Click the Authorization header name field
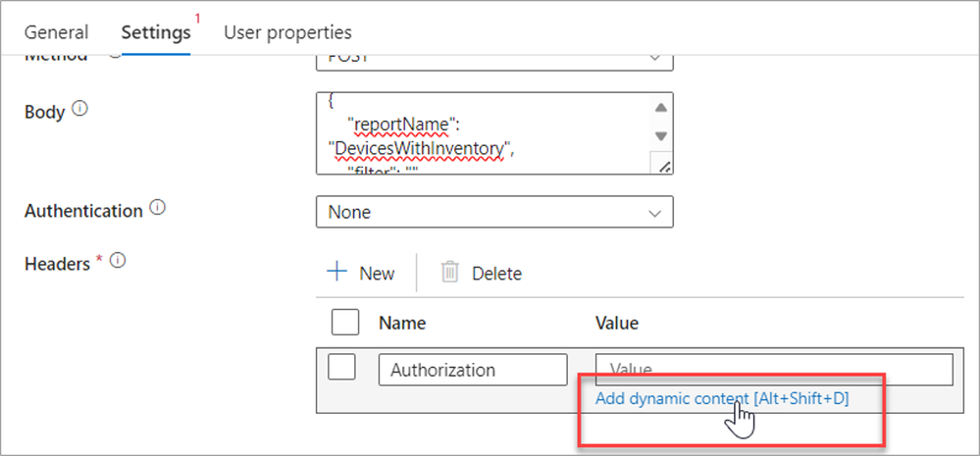This screenshot has height=456, width=980. tap(473, 370)
